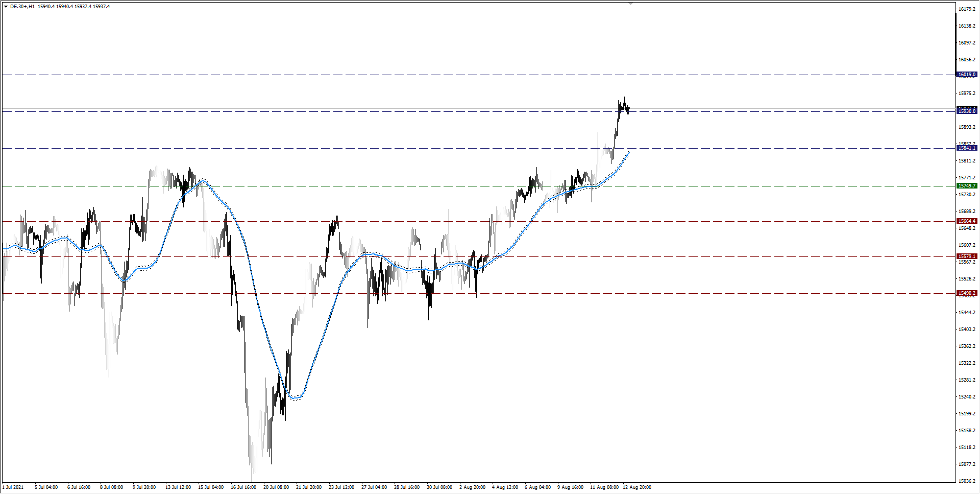Click the 16056.2 price scale value
This screenshot has height=494, width=980.
coord(967,60)
